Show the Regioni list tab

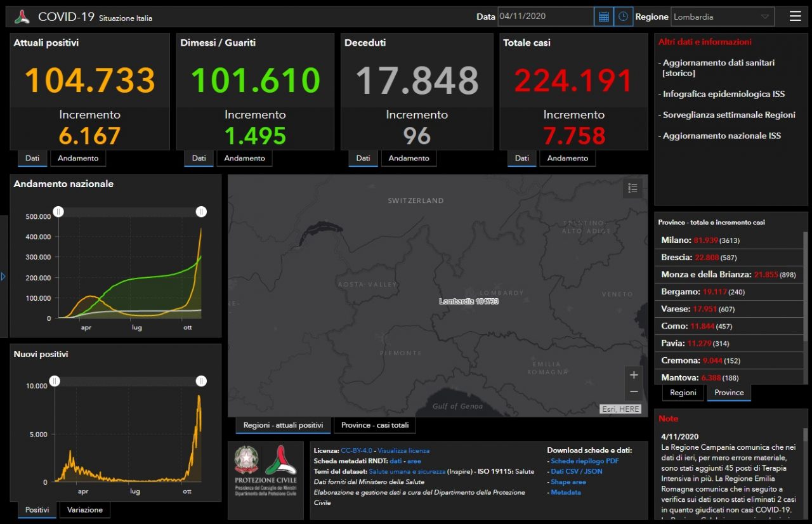point(683,393)
